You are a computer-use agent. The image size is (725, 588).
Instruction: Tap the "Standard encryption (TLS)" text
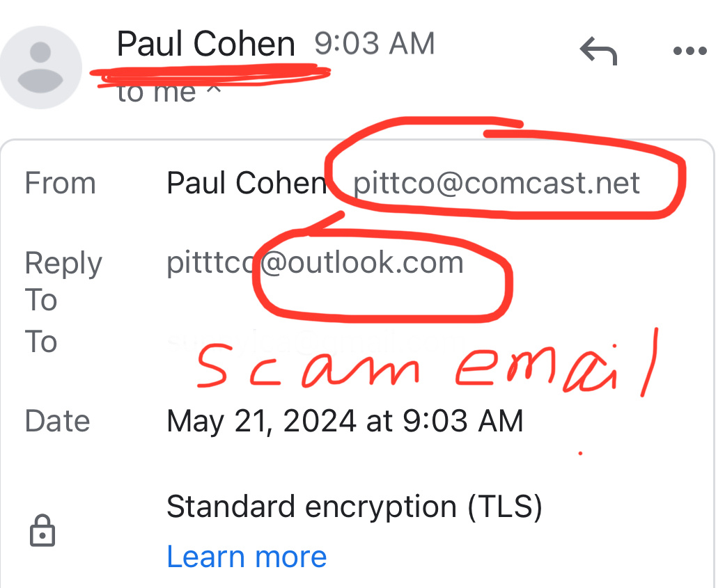[x=354, y=507]
